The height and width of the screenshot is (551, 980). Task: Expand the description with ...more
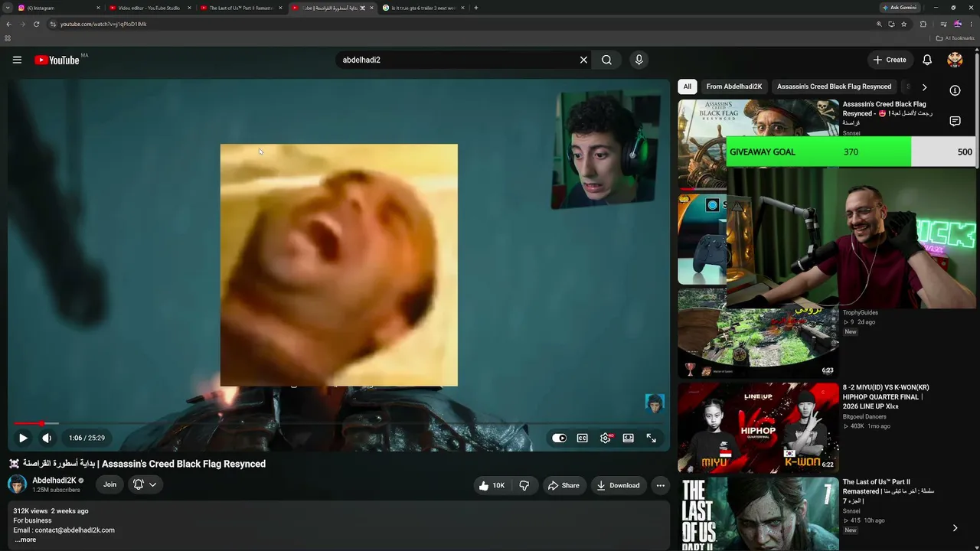[25, 540]
